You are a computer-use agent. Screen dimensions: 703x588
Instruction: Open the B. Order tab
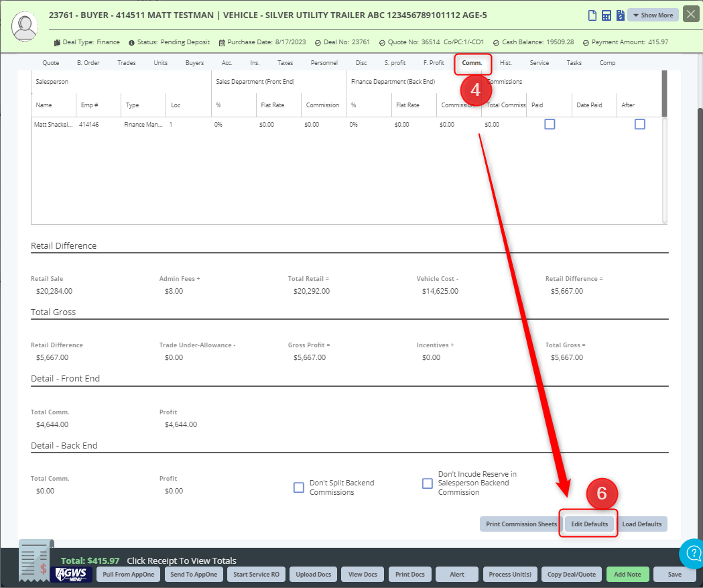pos(88,63)
